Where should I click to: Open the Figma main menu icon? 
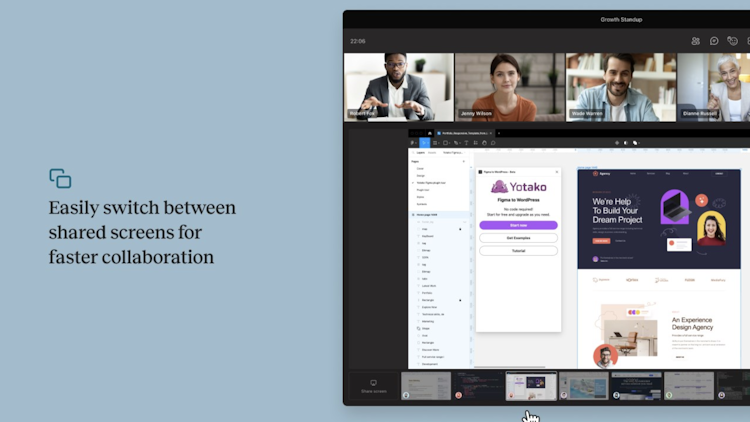413,143
